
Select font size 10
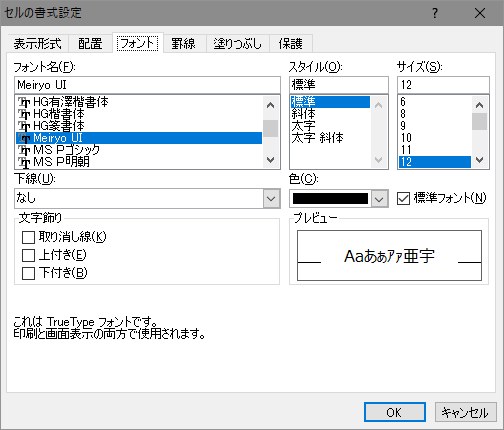[x=435, y=138]
